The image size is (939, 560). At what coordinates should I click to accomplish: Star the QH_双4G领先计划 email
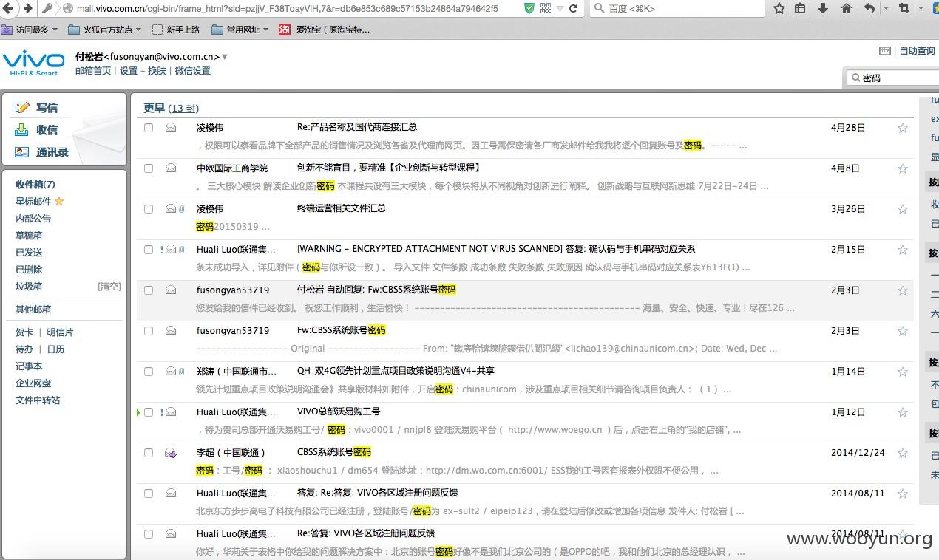pos(903,372)
